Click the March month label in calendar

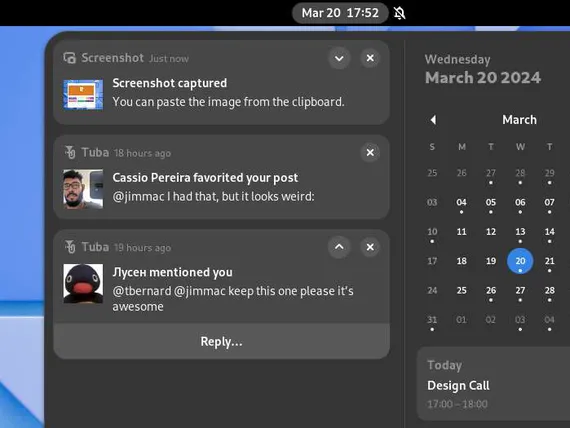(x=519, y=120)
